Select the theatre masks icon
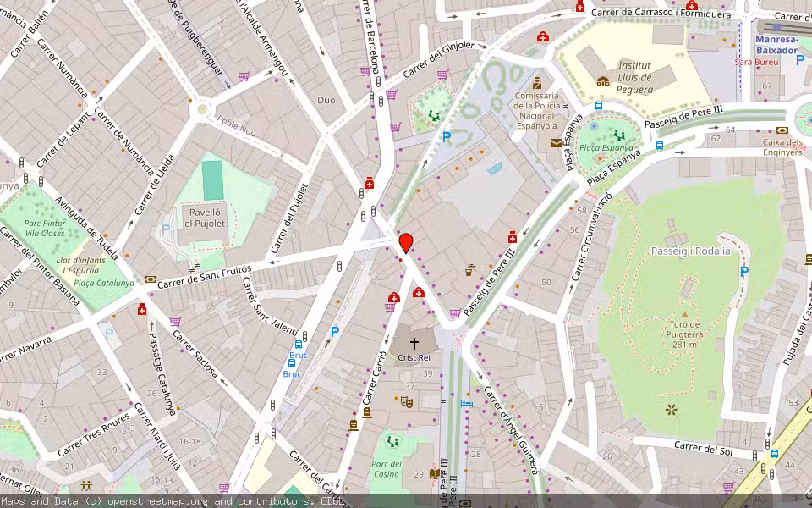This screenshot has height=508, width=812. click(407, 403)
